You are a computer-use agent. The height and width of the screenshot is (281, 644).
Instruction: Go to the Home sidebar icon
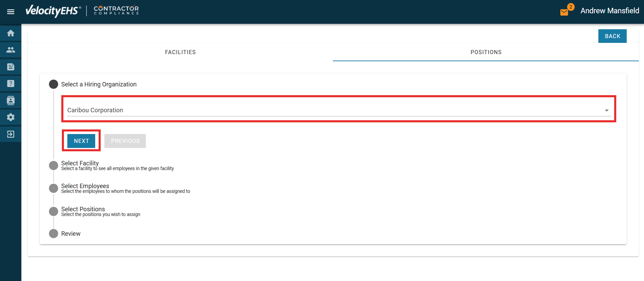(x=11, y=33)
